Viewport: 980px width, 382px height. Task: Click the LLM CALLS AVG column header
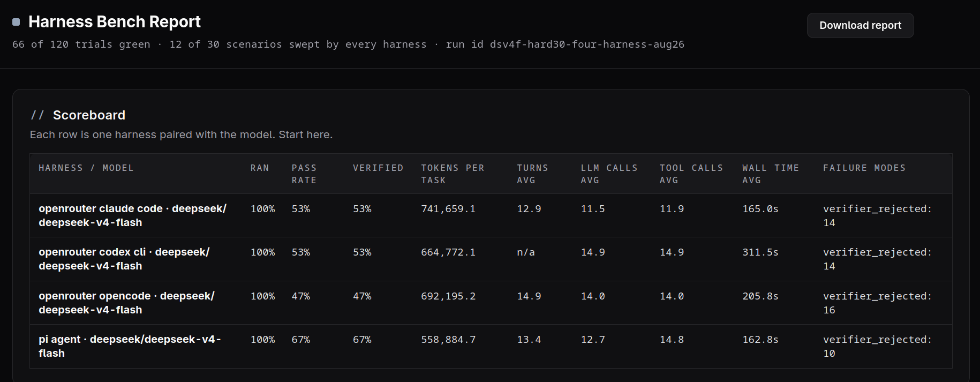coord(609,174)
